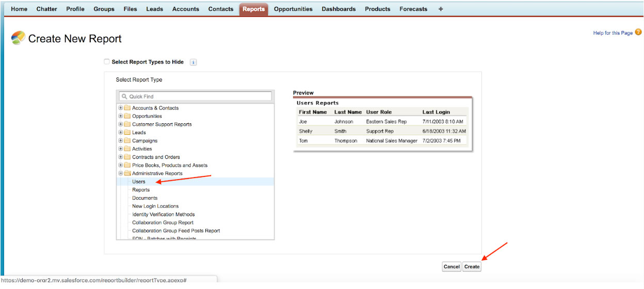The width and height of the screenshot is (644, 289).
Task: Click the Price Books, Products and Assets folder icon
Action: (x=127, y=166)
